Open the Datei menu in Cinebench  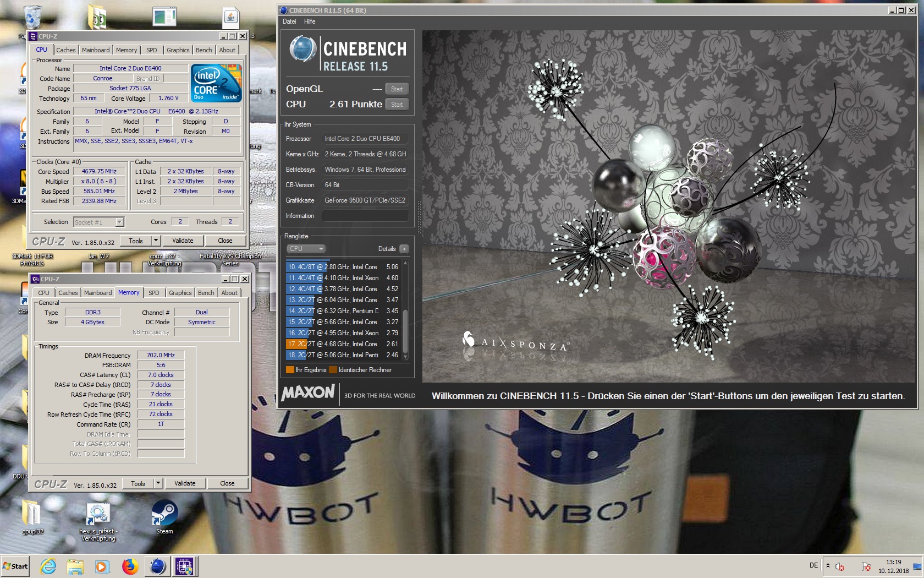point(289,21)
